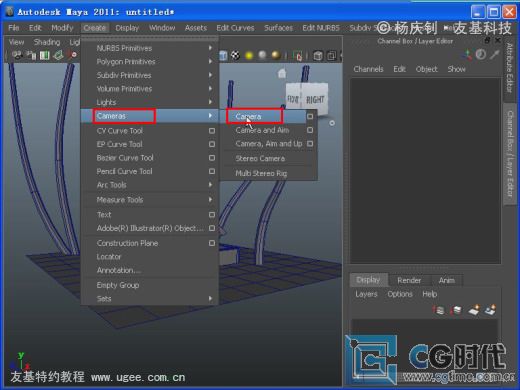Click the overlapping squares toolbar icon
Screen dimensions: 520x390
tap(332, 55)
